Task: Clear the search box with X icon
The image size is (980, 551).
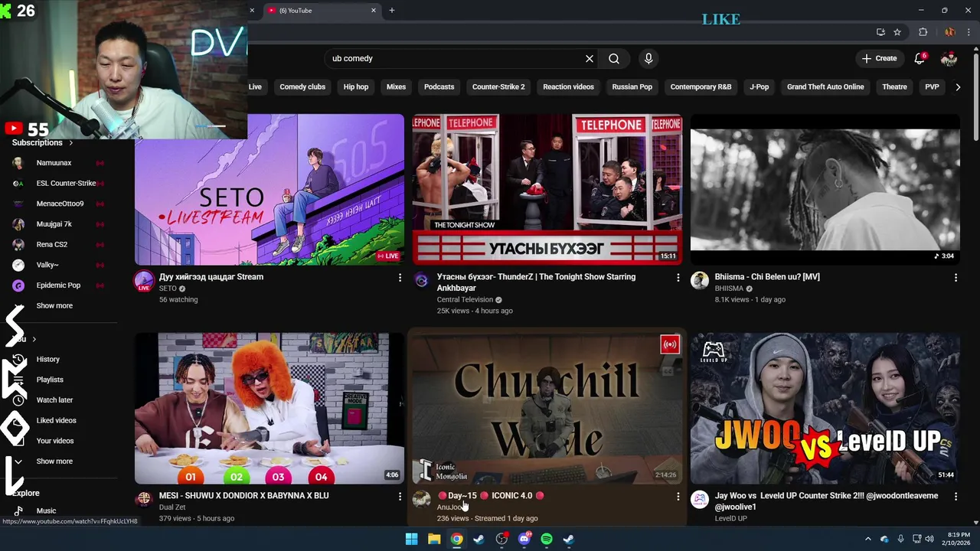Action: point(590,58)
